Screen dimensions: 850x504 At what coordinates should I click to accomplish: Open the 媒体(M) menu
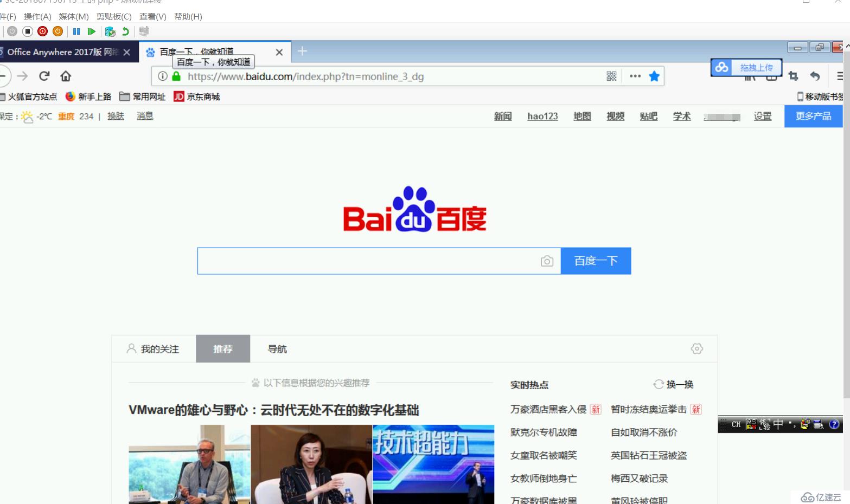pyautogui.click(x=74, y=17)
